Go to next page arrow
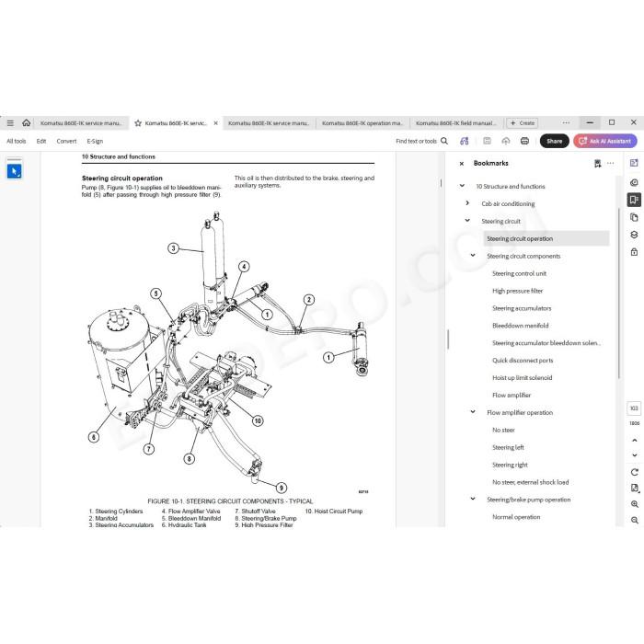644x644 pixels. click(x=635, y=455)
